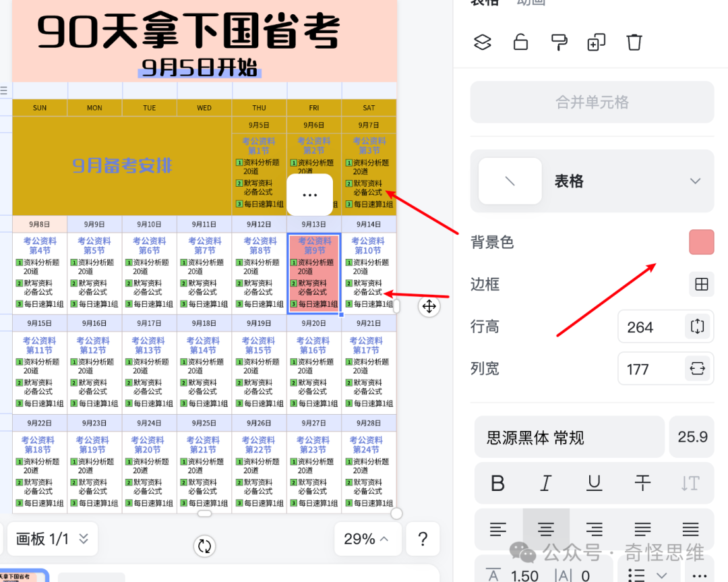Viewport: 728px width, 582px height.
Task: Click the 9月5日开始 subtitle text
Action: pyautogui.click(x=199, y=68)
